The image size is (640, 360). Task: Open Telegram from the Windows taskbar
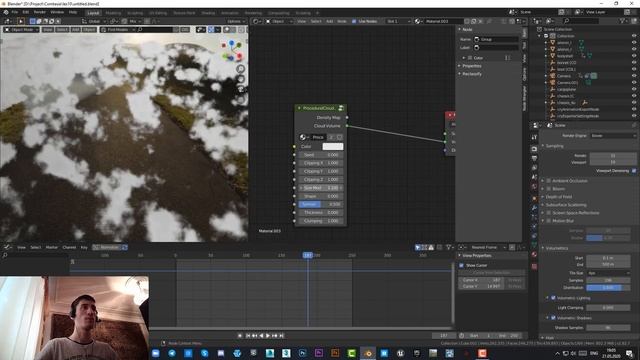coord(172,353)
